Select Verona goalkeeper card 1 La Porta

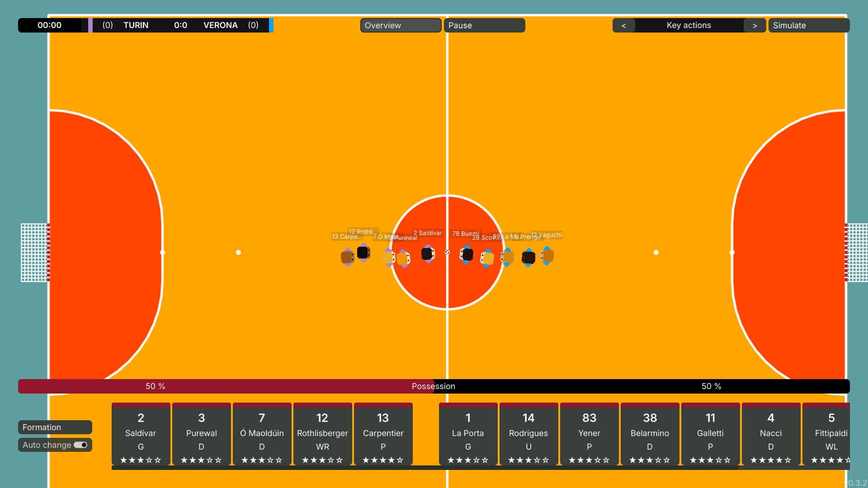(468, 434)
